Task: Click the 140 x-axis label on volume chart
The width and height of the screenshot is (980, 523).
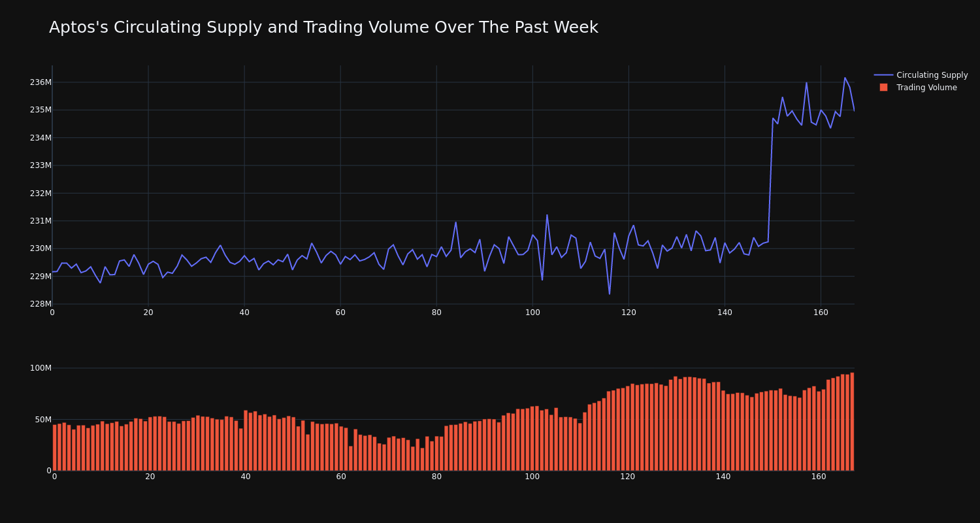Action: (723, 477)
